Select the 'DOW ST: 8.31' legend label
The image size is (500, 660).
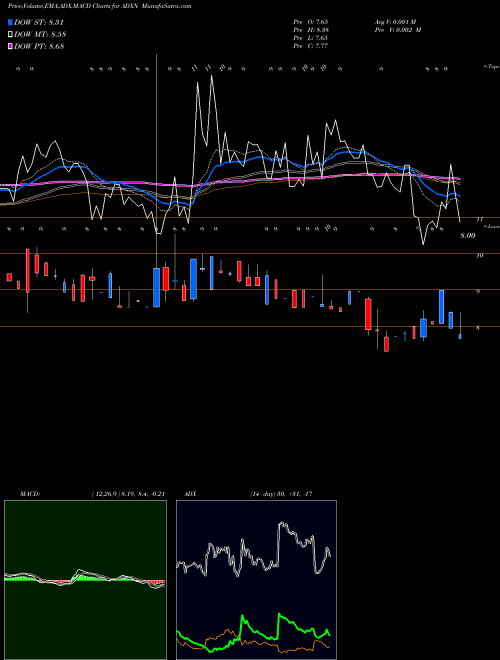pyautogui.click(x=39, y=22)
